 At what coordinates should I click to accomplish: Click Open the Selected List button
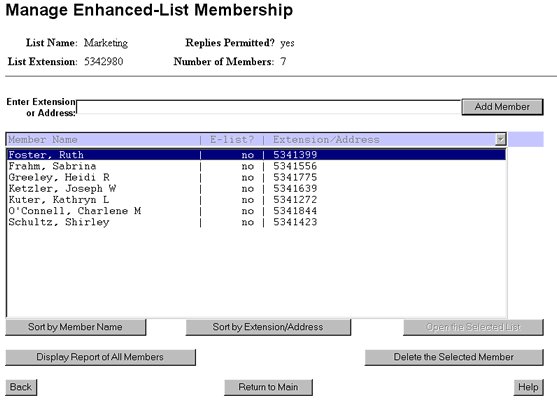point(473,327)
